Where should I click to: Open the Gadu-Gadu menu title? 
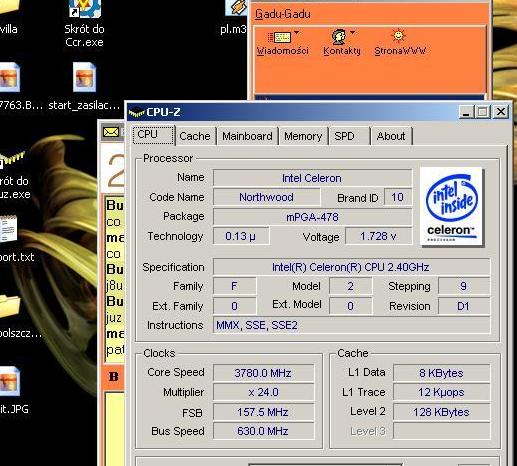point(283,14)
